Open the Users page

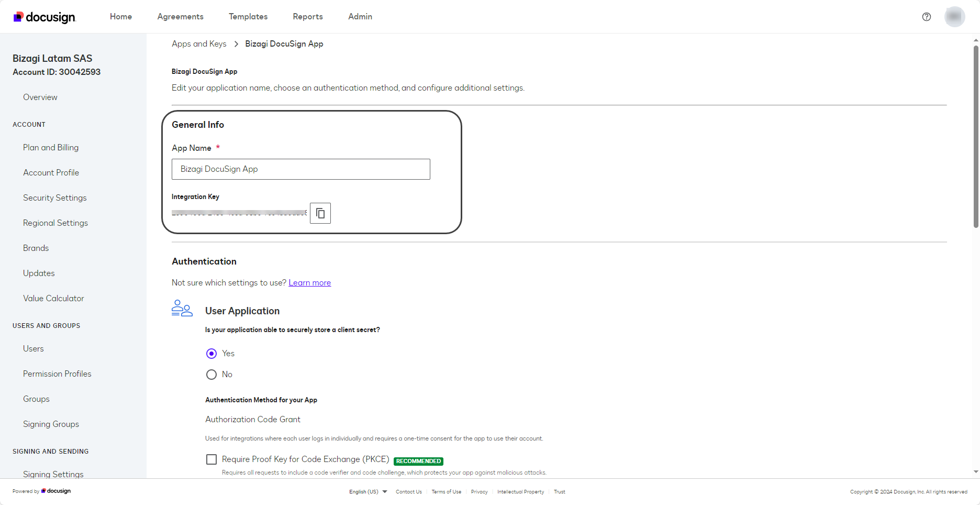[34, 349]
